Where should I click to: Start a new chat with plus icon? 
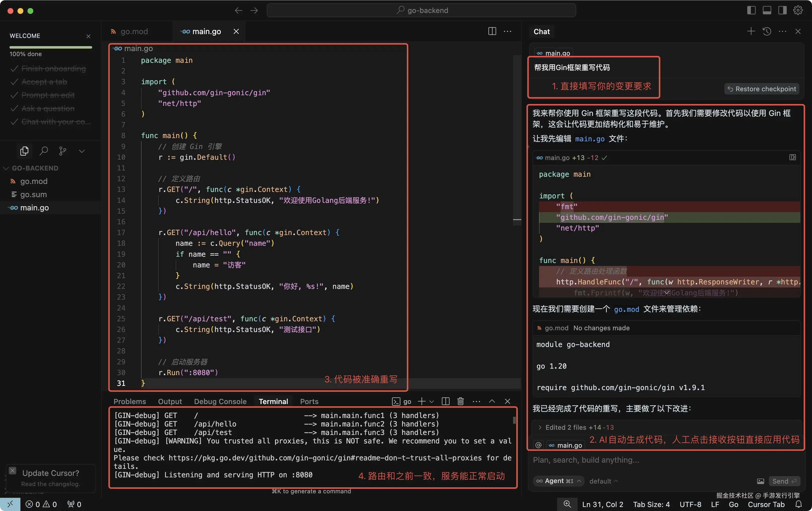(751, 31)
